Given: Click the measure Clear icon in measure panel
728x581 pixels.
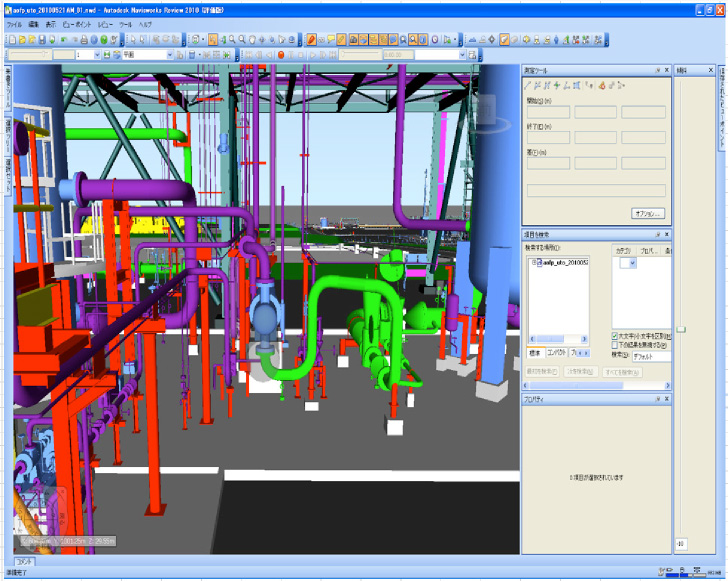Looking at the screenshot, I should click(x=601, y=86).
